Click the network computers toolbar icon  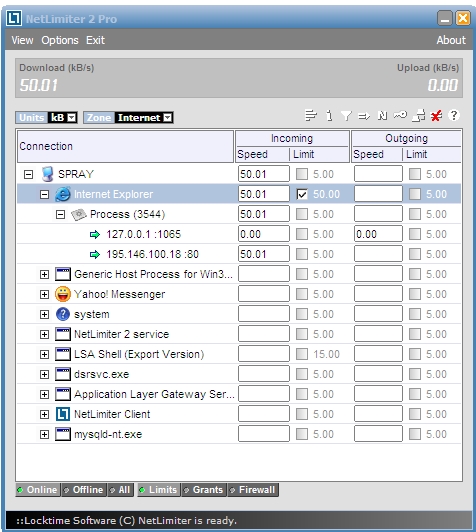[419, 116]
